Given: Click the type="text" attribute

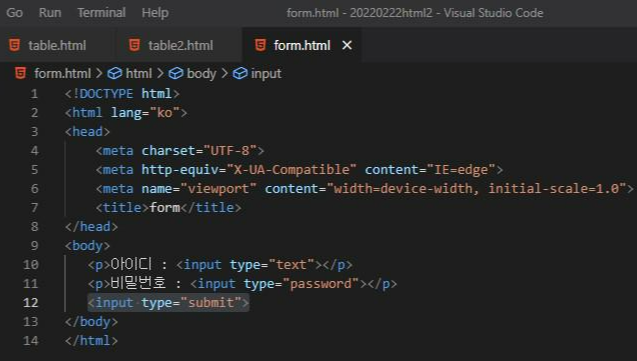Looking at the screenshot, I should 272,264.
